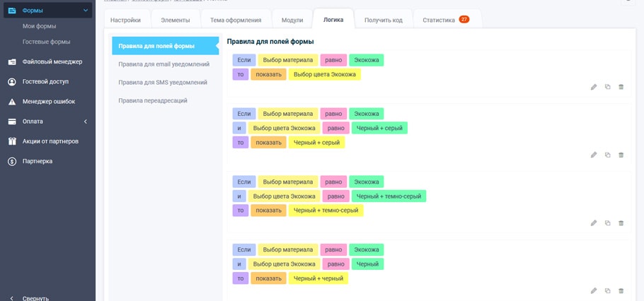Image resolution: width=644 pixels, height=301 pixels.
Task: Duplicate the first rule with copy icon
Action: click(607, 87)
